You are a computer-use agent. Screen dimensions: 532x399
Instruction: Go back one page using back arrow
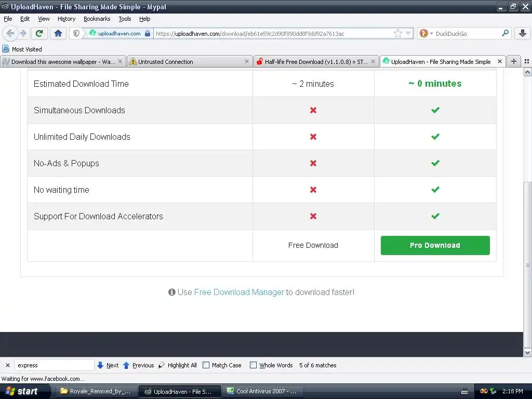pos(10,33)
